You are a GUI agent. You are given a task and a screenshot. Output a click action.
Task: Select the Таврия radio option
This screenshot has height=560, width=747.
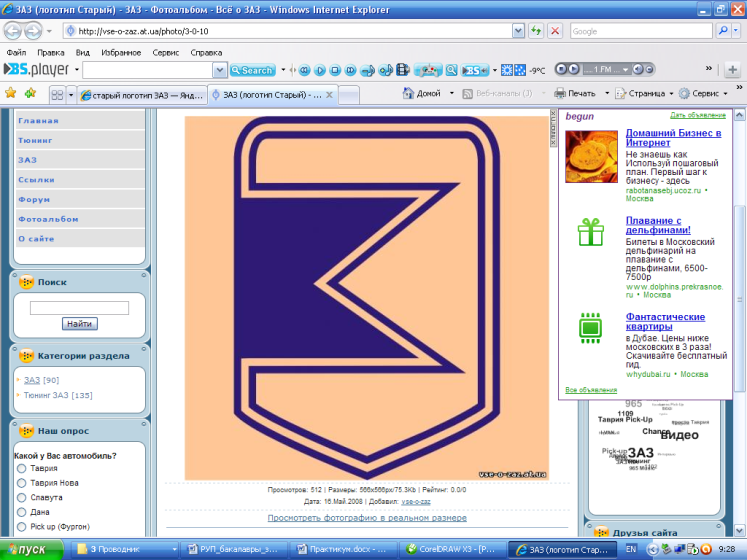click(x=21, y=468)
